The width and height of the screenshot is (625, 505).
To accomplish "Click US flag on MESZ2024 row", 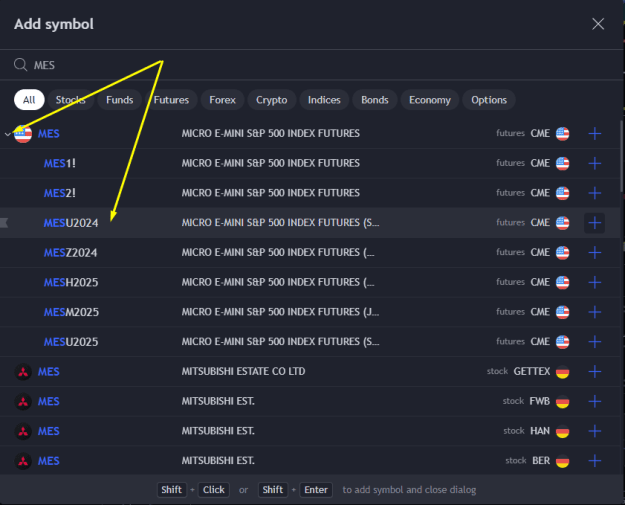I will pos(562,253).
